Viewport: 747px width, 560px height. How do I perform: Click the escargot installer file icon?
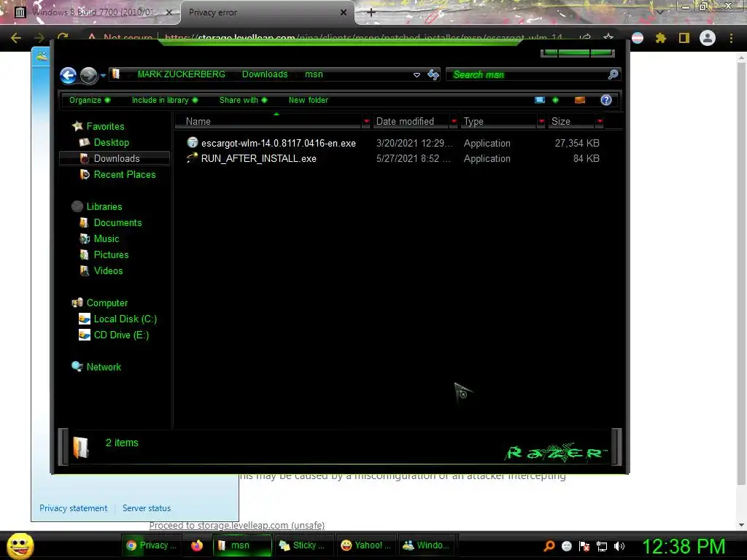(193, 142)
